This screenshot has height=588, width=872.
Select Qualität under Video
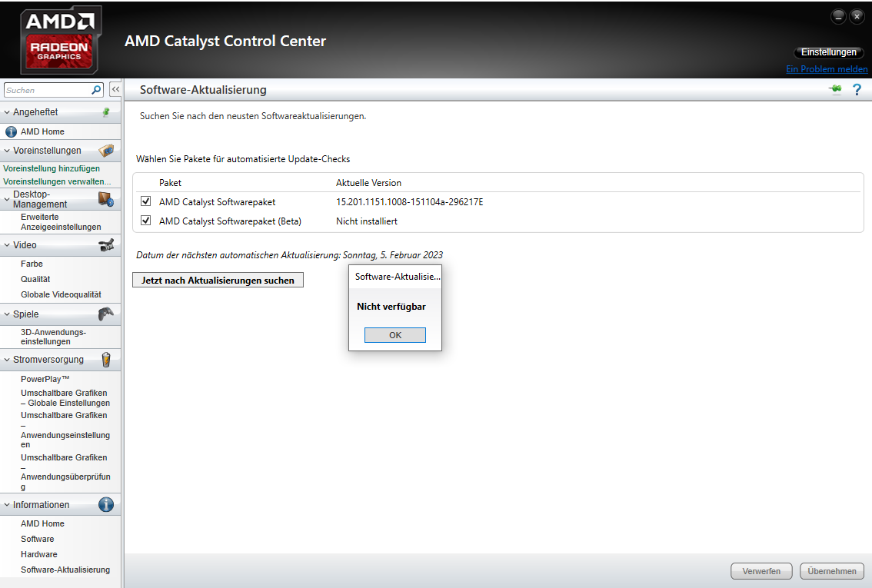point(35,279)
